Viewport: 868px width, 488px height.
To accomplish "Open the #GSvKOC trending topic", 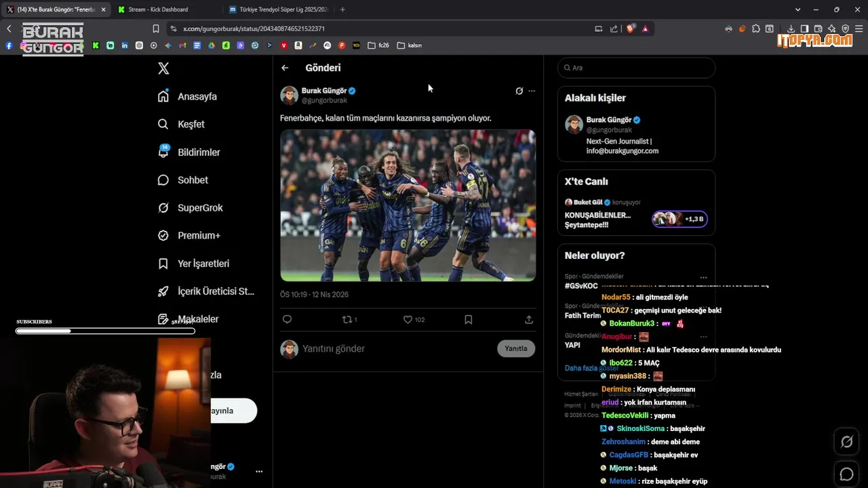I will point(581,286).
